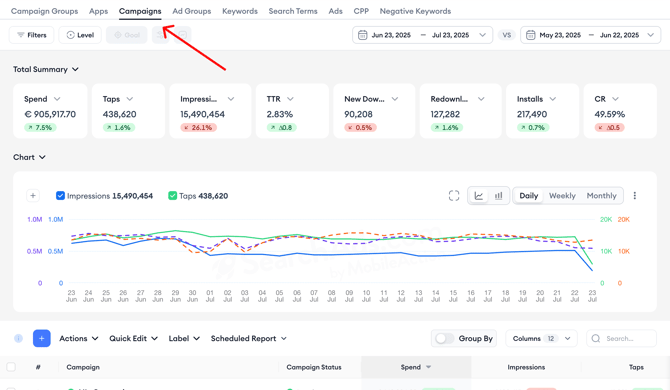The width and height of the screenshot is (670, 390).
Task: Open the Ads tab
Action: click(335, 11)
